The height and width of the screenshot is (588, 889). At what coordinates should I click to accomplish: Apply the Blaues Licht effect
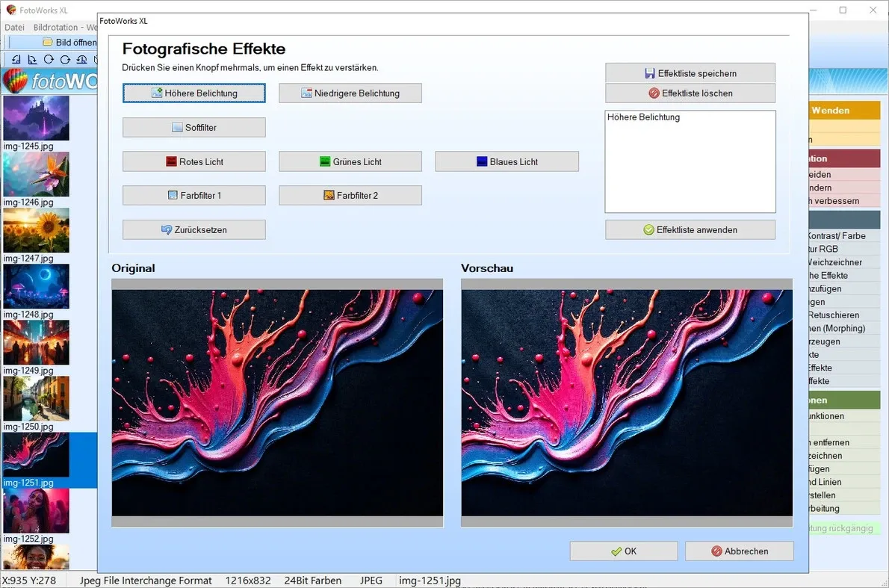507,161
